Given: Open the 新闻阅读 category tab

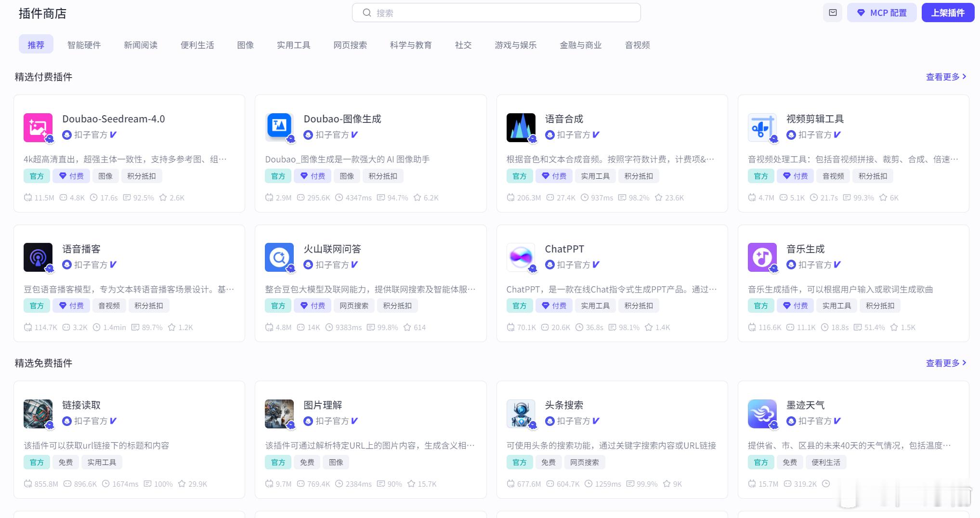Looking at the screenshot, I should [141, 45].
